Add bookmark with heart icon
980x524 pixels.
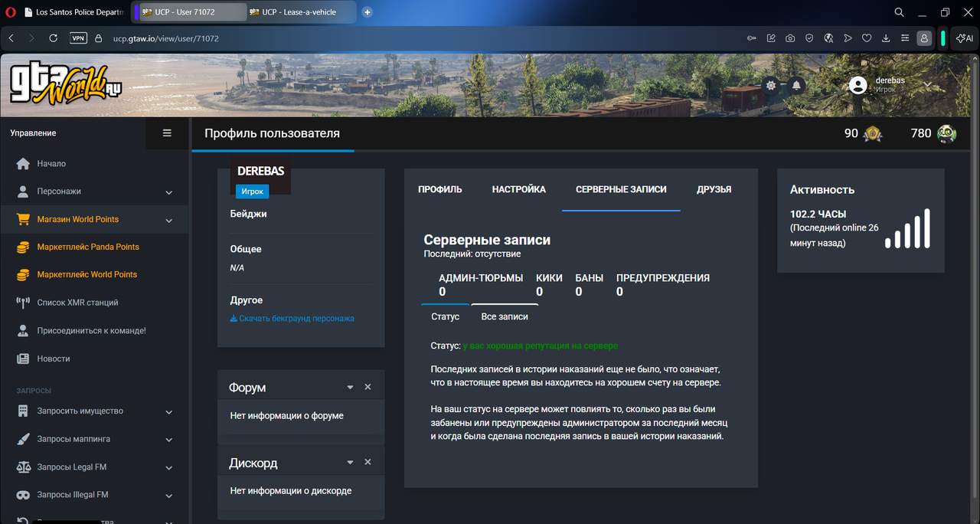[867, 38]
